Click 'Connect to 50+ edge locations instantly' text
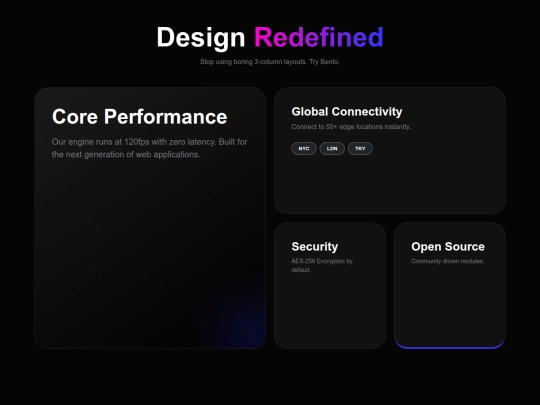 click(x=351, y=127)
